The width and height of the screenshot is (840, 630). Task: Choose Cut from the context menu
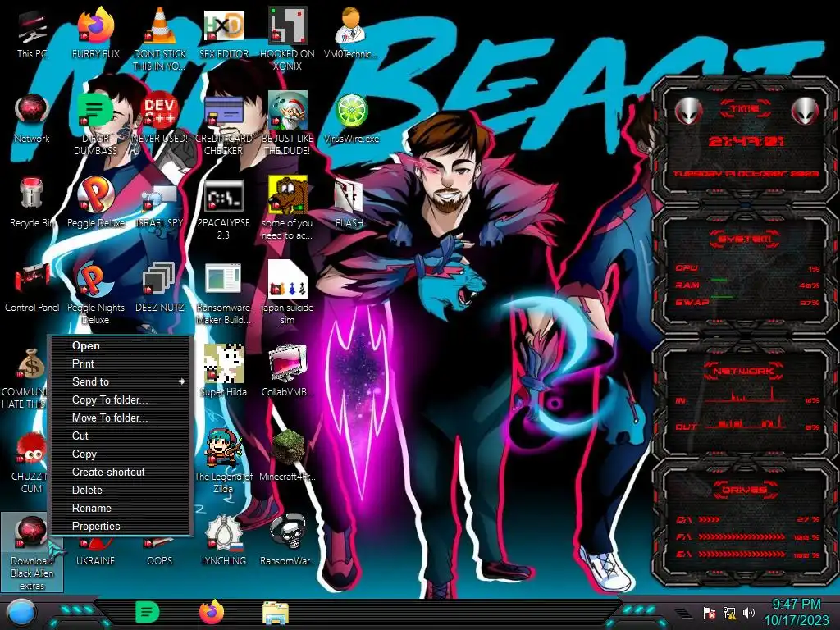121,436
